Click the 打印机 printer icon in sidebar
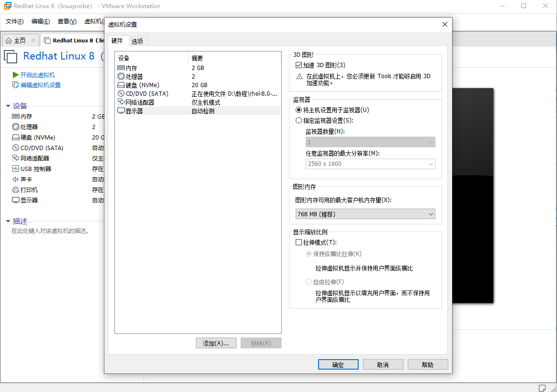 16,190
